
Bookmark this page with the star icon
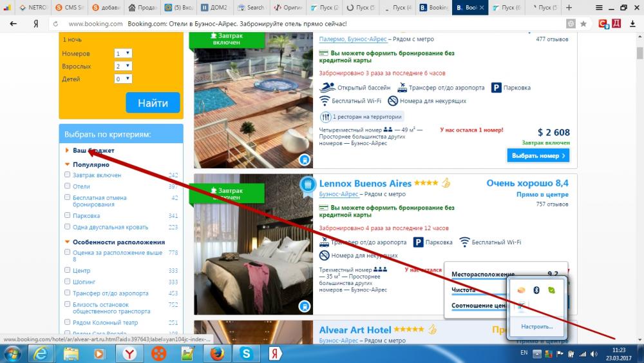(x=583, y=23)
